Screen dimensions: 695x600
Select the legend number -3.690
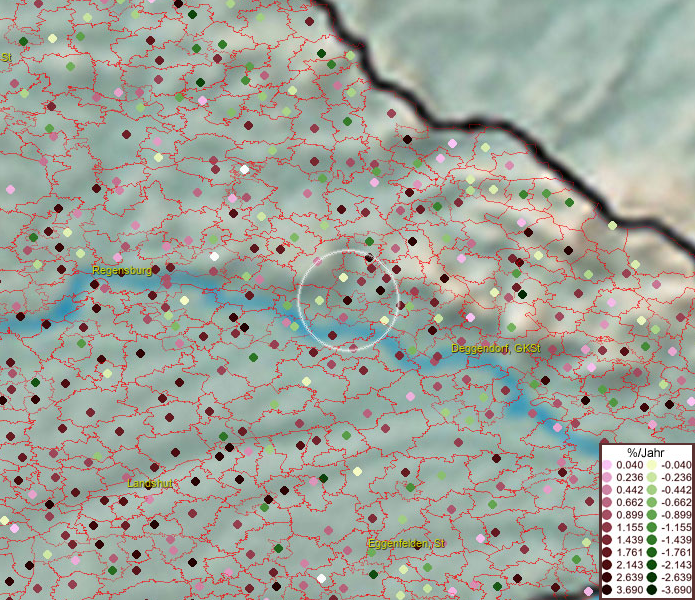tap(676, 590)
